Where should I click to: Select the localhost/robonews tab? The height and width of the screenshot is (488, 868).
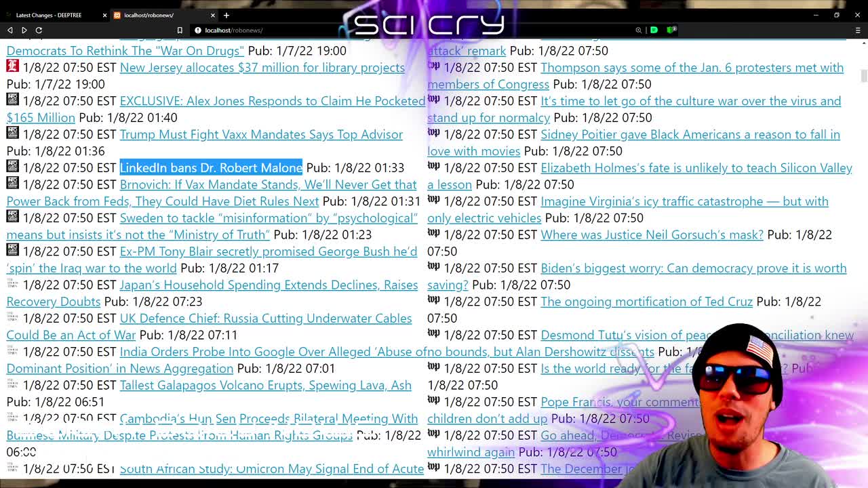pyautogui.click(x=165, y=15)
